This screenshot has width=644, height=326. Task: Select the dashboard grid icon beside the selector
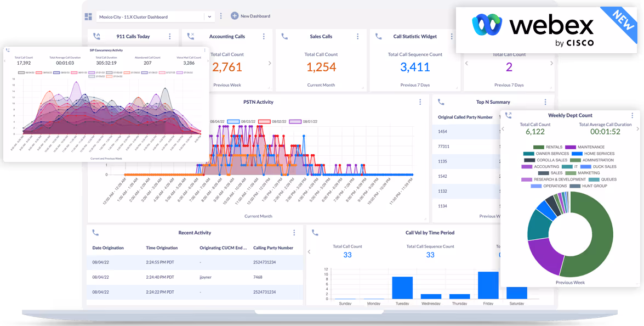(x=88, y=16)
